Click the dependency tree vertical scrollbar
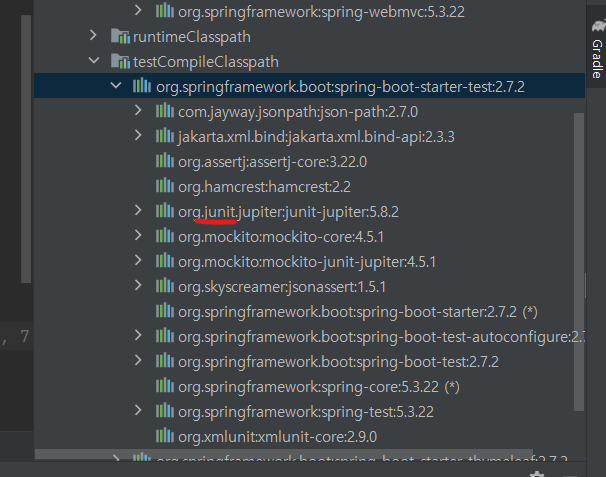This screenshot has height=477, width=606. pos(579,262)
